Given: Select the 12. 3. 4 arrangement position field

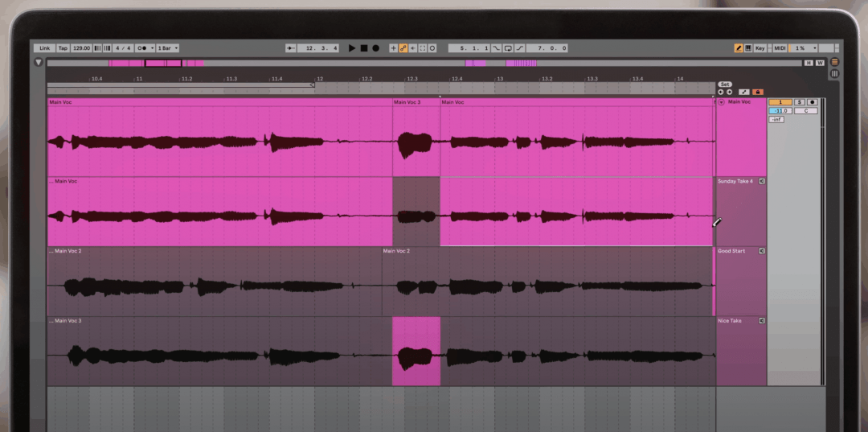Looking at the screenshot, I should [318, 48].
